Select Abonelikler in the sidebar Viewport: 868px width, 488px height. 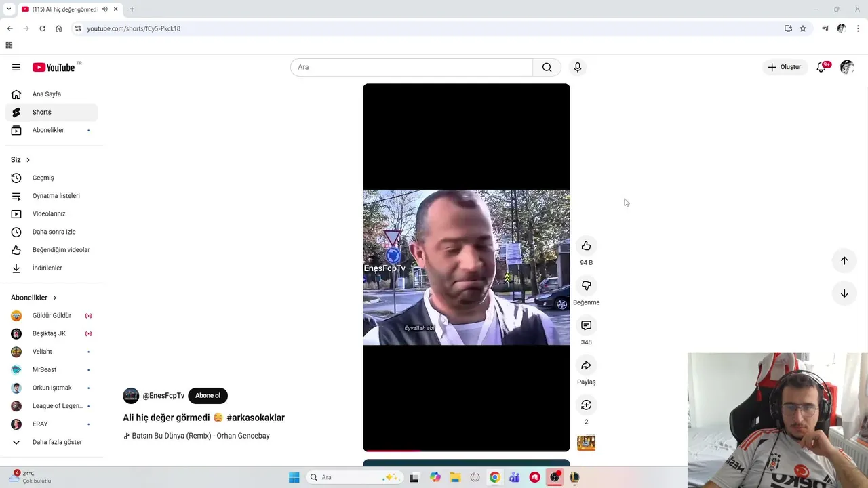52,130
